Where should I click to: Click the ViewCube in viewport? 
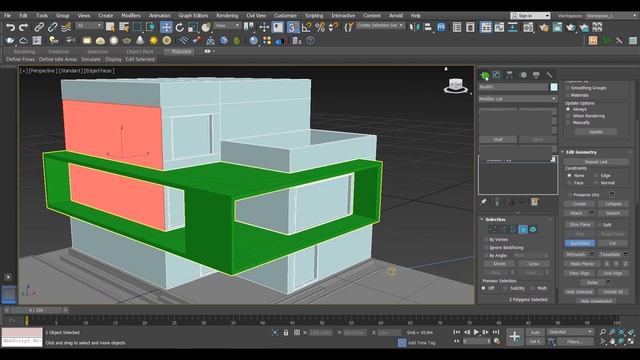(456, 86)
